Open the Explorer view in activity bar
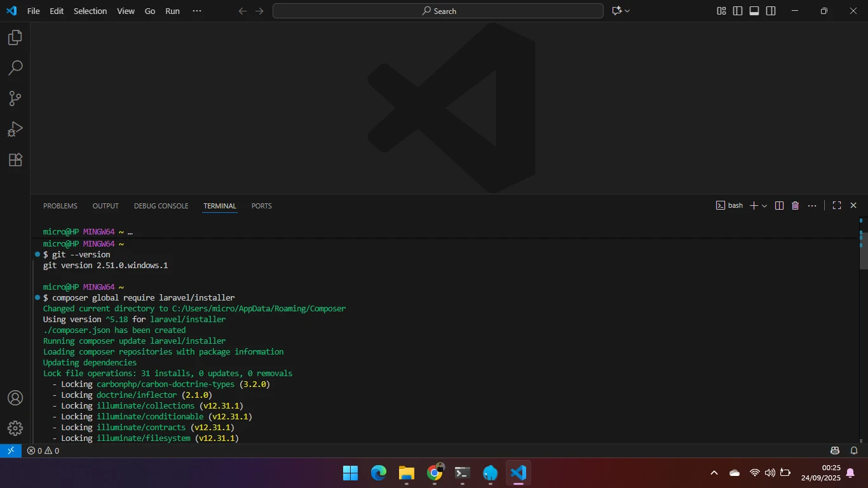The width and height of the screenshot is (868, 488). [x=15, y=37]
